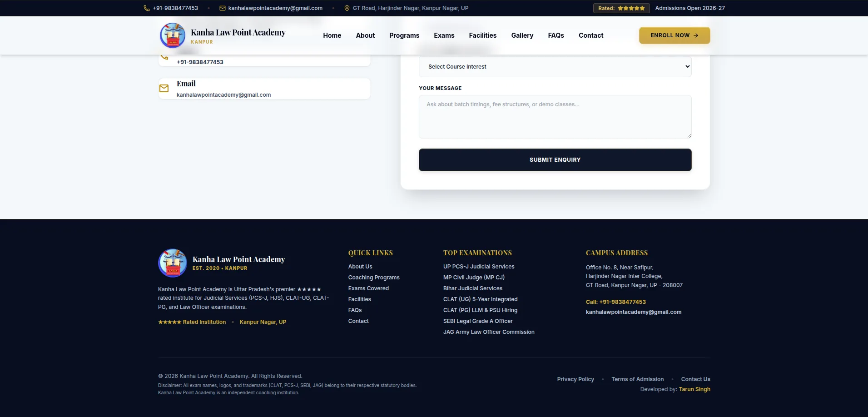Open About Us in Quick Links
Image resolution: width=868 pixels, height=417 pixels.
pyautogui.click(x=360, y=267)
